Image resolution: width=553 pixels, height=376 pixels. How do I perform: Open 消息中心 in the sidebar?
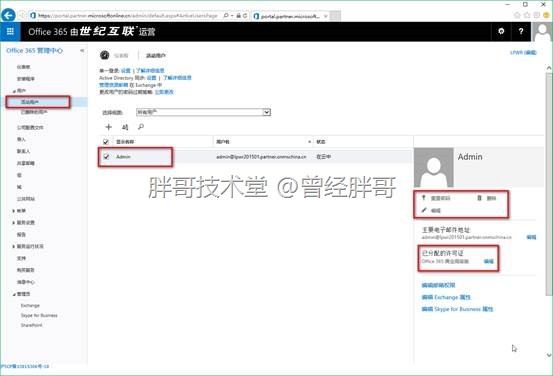tap(26, 282)
